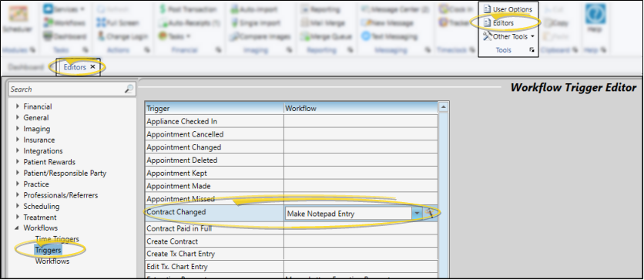Expand the Financial tree node
The width and height of the screenshot is (644, 280).
(18, 106)
